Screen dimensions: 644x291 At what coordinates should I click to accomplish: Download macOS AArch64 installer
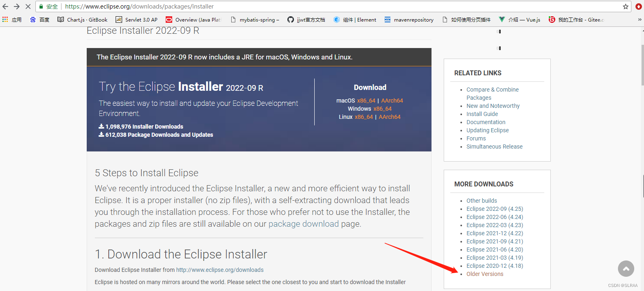pos(392,101)
